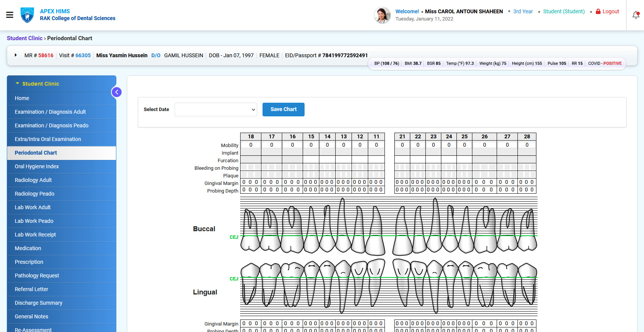Viewport: 644px width, 332px height.
Task: Open Discharge Summary page
Action: click(62, 303)
